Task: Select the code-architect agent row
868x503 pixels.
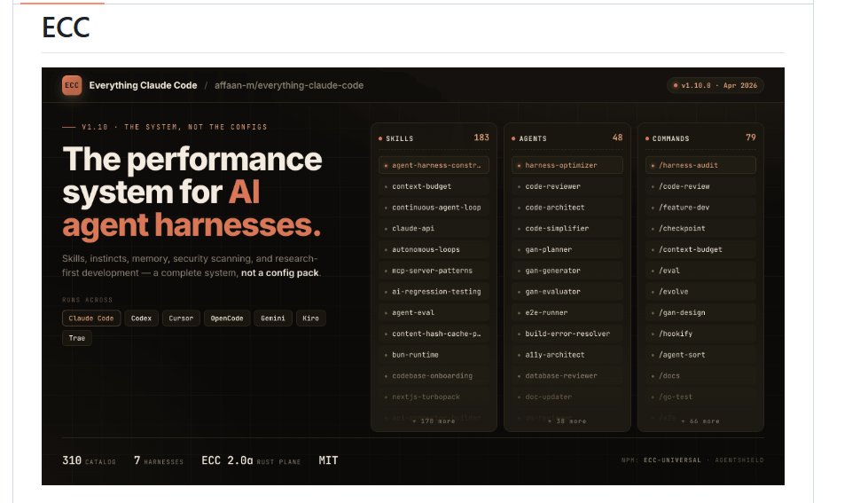Action: pos(567,208)
